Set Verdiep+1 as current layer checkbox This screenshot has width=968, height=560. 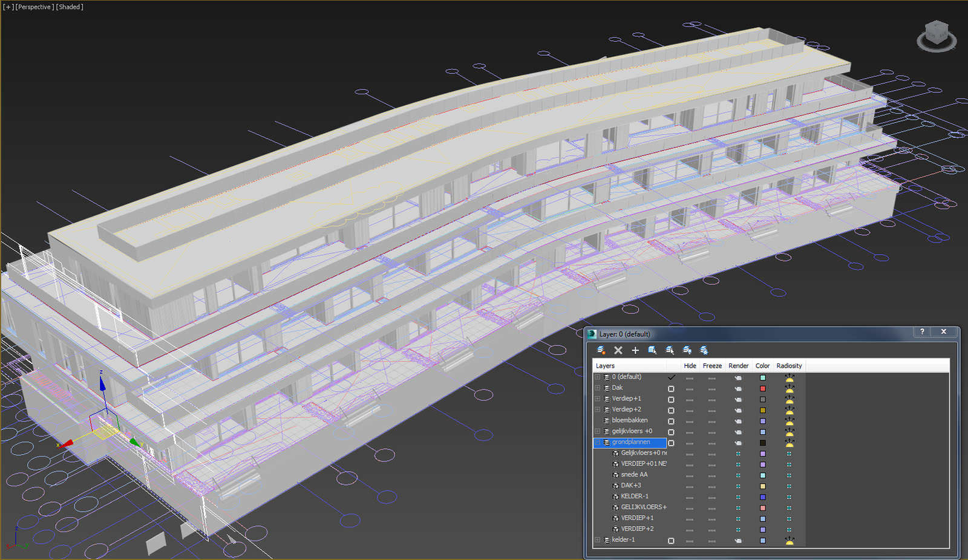pyautogui.click(x=671, y=399)
